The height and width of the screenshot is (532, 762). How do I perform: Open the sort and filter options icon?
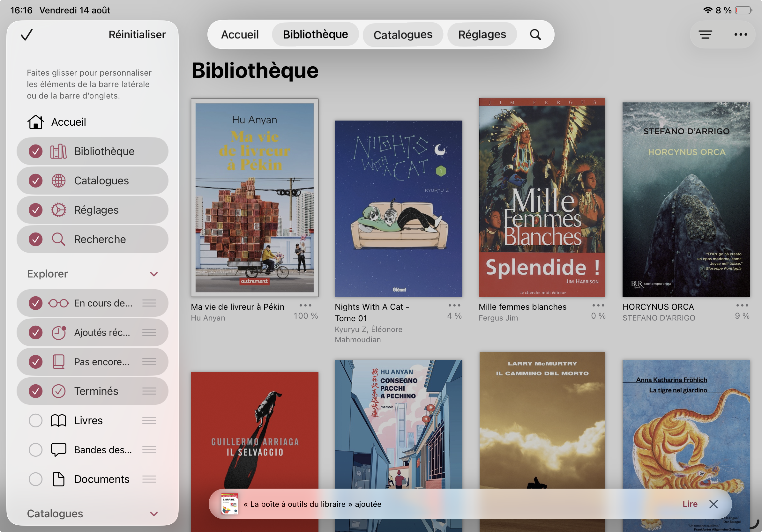click(706, 34)
